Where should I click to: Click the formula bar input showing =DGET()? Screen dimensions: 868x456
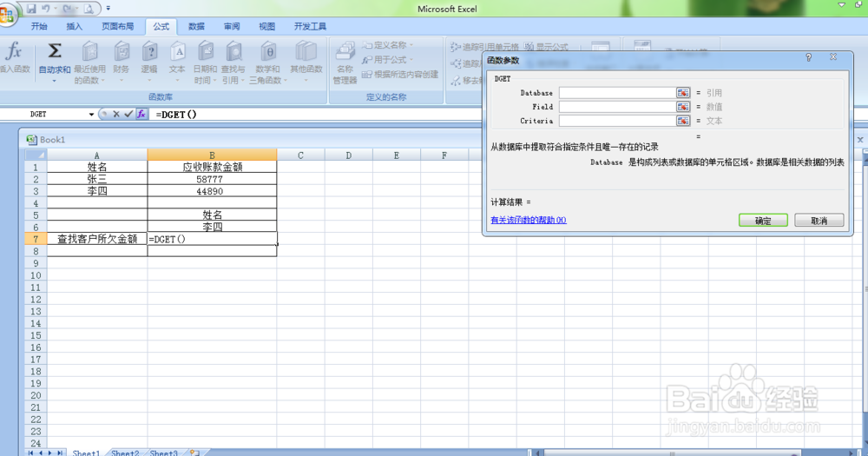pyautogui.click(x=316, y=114)
